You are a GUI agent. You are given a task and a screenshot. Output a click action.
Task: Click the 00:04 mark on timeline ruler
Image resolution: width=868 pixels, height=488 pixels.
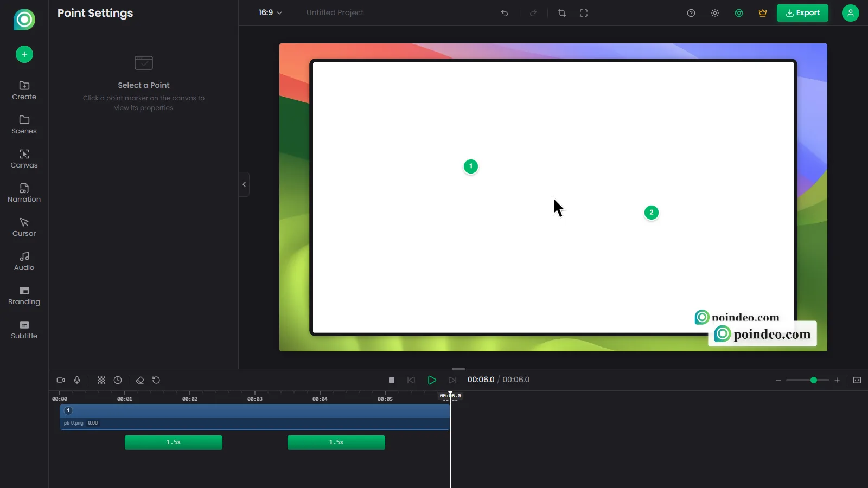tap(320, 399)
